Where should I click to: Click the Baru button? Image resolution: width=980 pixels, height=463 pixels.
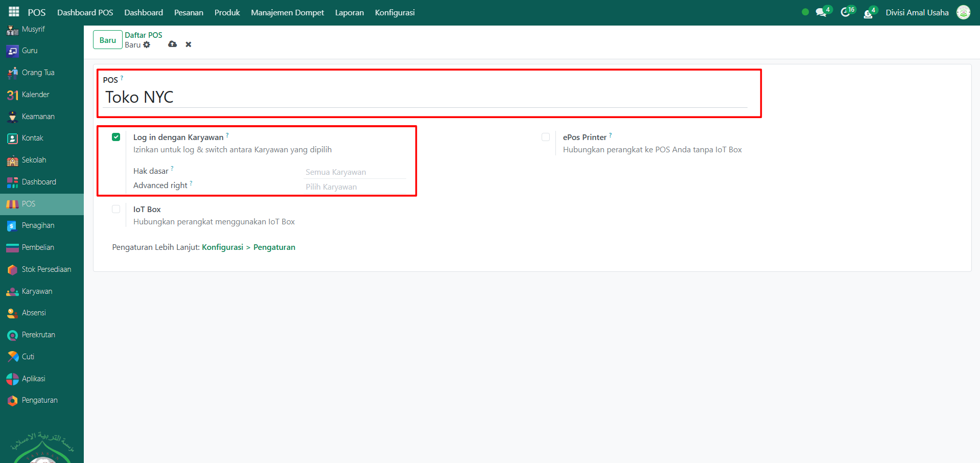(x=108, y=40)
